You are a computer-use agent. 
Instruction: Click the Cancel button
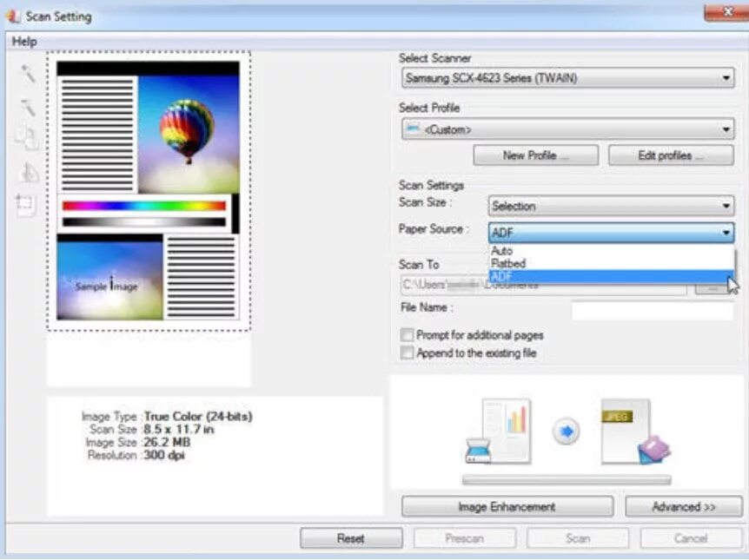(691, 538)
